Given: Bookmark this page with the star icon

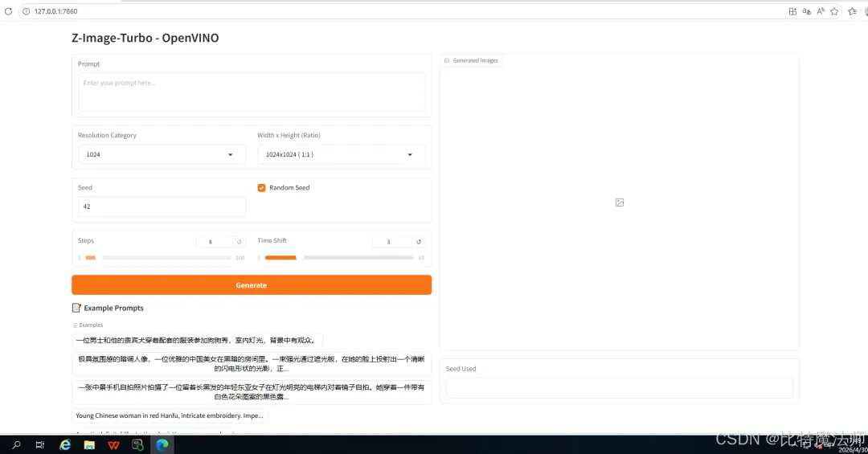Looking at the screenshot, I should (x=834, y=11).
